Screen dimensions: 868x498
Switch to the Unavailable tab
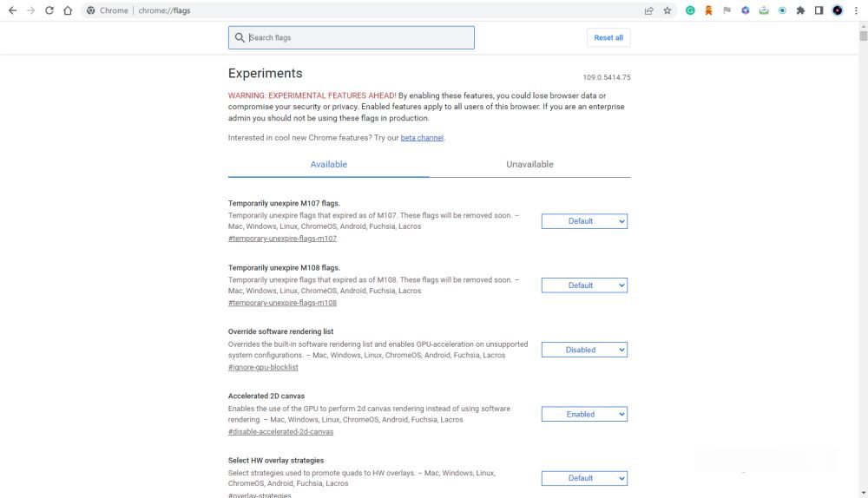click(x=529, y=164)
